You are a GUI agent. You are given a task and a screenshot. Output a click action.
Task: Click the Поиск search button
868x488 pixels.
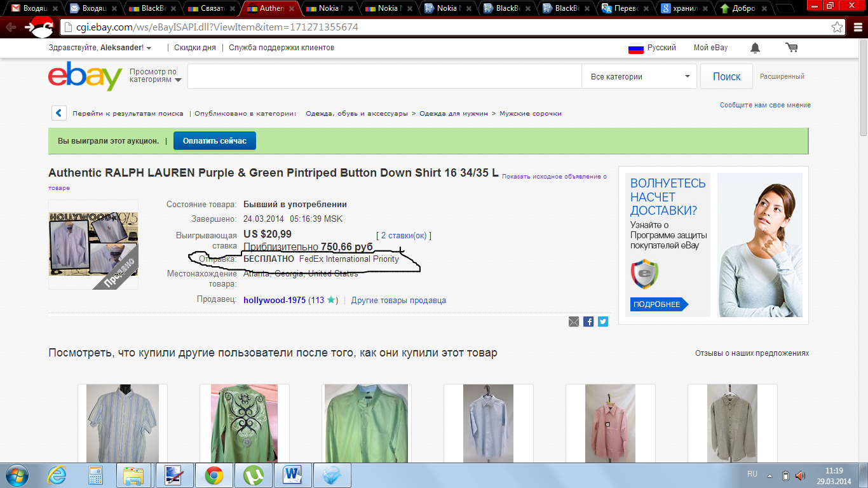click(x=726, y=77)
